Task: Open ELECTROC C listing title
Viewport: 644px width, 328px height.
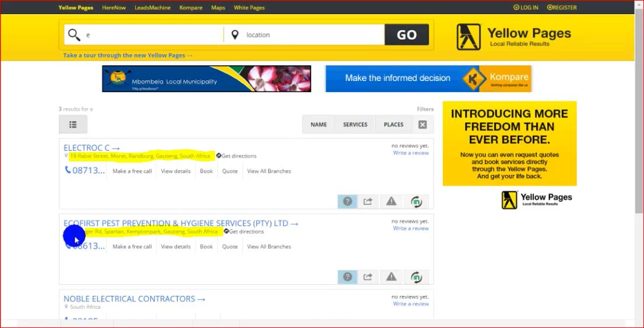Action: (92, 148)
